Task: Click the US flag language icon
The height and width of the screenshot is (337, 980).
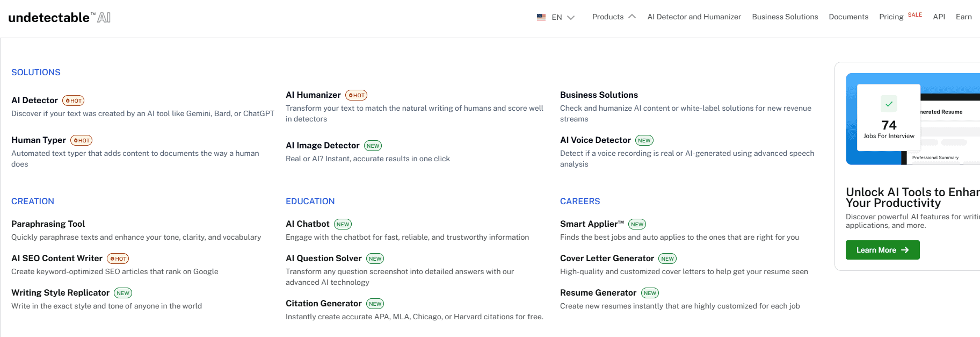Action: tap(541, 17)
